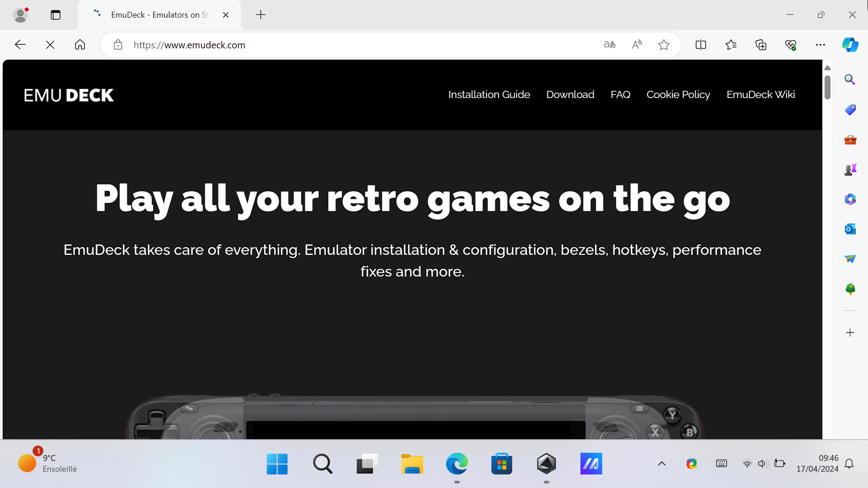Click the Steam Deck hero image
Screen dimensions: 868x488
pos(414,416)
